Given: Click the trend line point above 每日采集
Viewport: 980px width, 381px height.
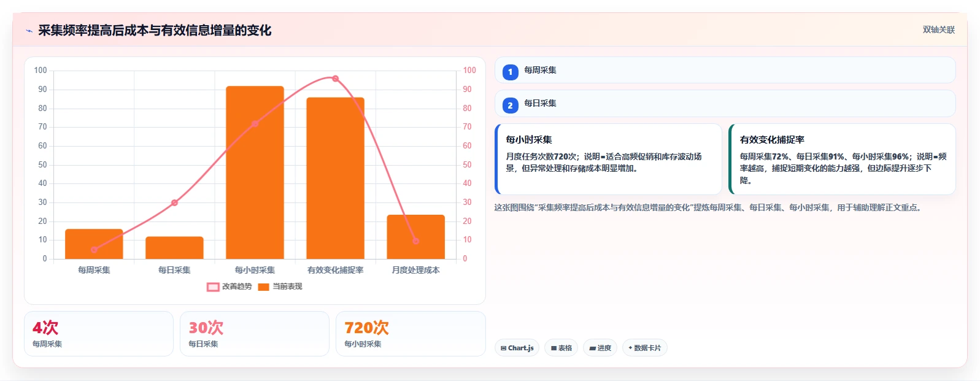Looking at the screenshot, I should (x=174, y=202).
